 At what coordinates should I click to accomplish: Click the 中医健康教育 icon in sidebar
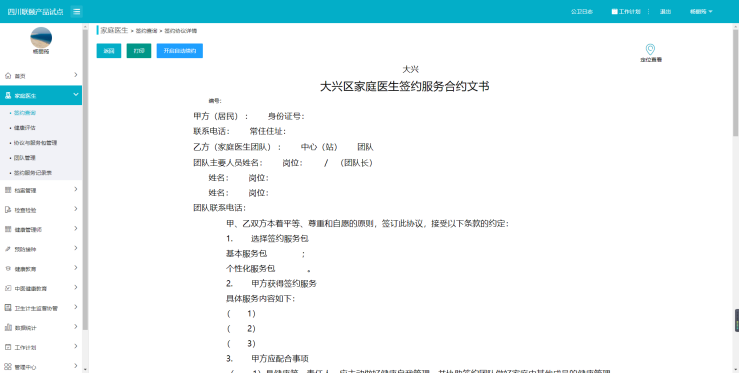point(8,288)
